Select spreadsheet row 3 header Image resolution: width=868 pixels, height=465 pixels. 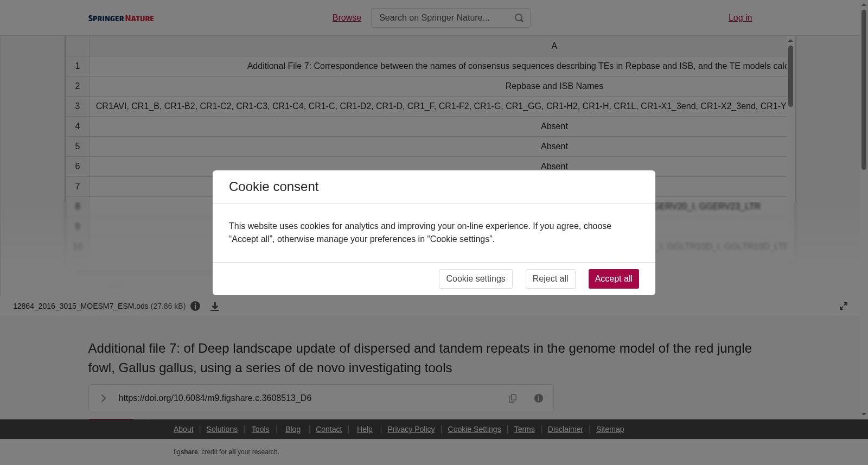[x=78, y=106]
